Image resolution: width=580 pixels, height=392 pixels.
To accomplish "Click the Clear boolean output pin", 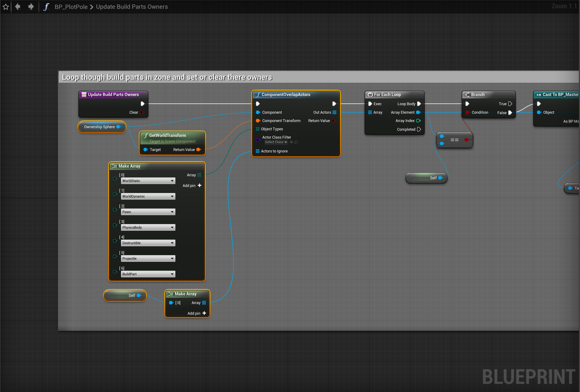I will click(x=142, y=112).
